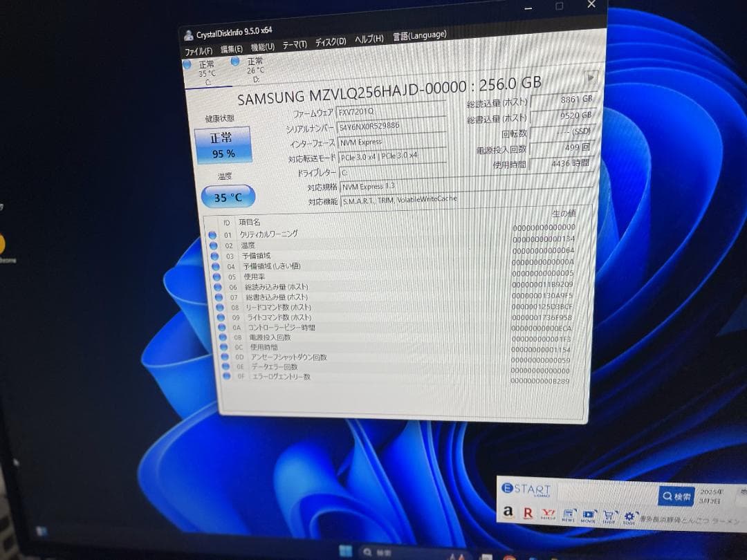Click the status dot beside 温度 attribute
This screenshot has width=747, height=560.
tap(212, 244)
